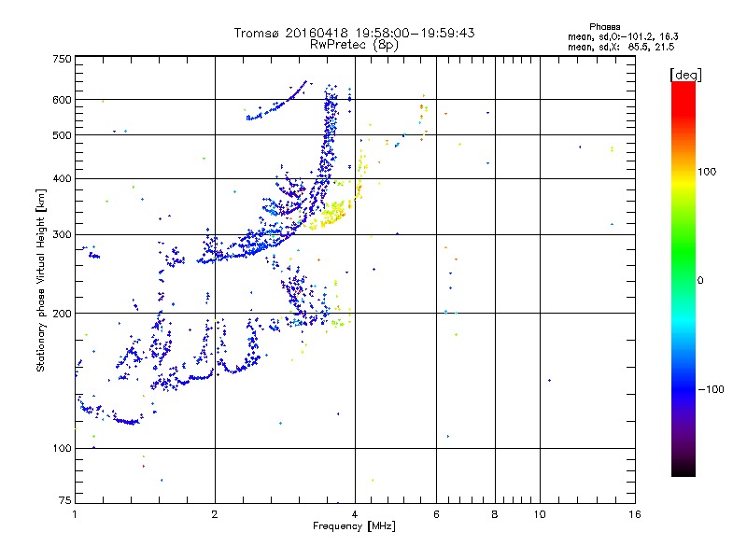Click the '[deg]' colorbar unit label
Image resolution: width=747 pixels, height=560 pixels.
coord(685,75)
